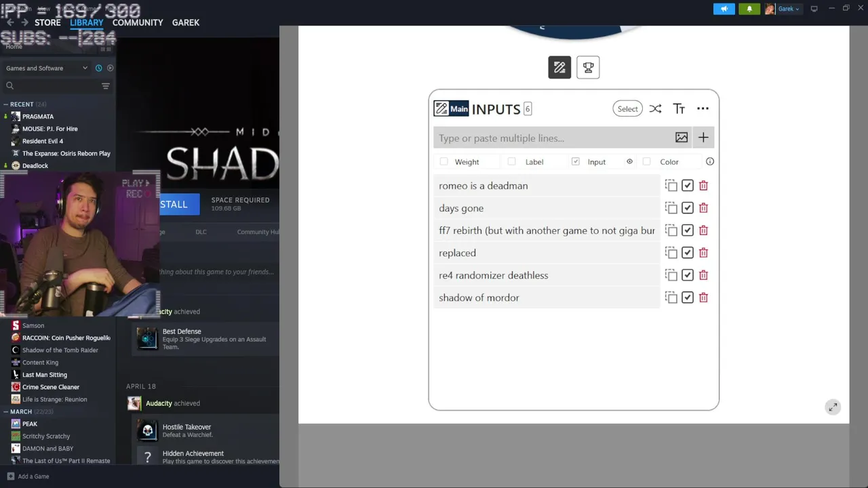868x488 pixels.
Task: Toggle Steam ready-to-play filter icon
Action: coord(110,68)
